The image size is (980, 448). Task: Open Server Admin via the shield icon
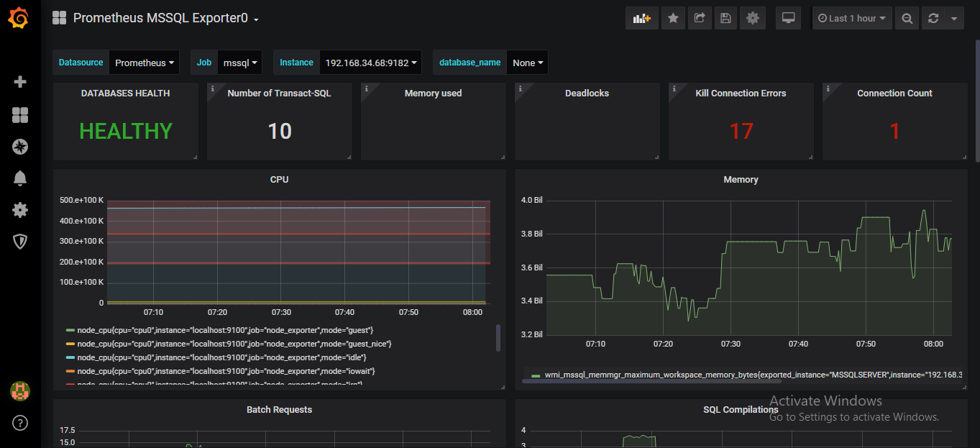tap(20, 242)
